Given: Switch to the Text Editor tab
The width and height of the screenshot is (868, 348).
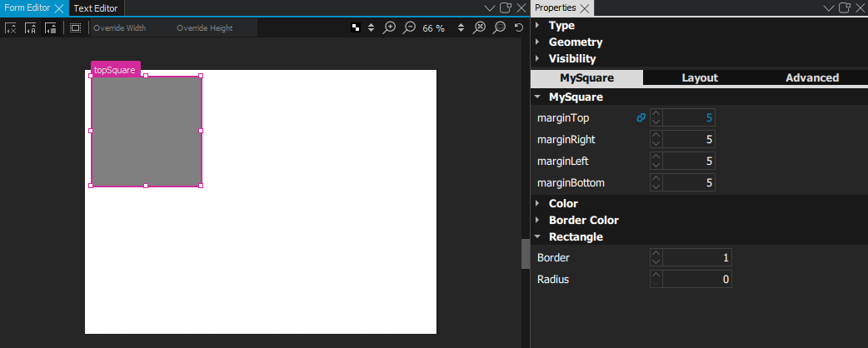Looking at the screenshot, I should coord(96,8).
